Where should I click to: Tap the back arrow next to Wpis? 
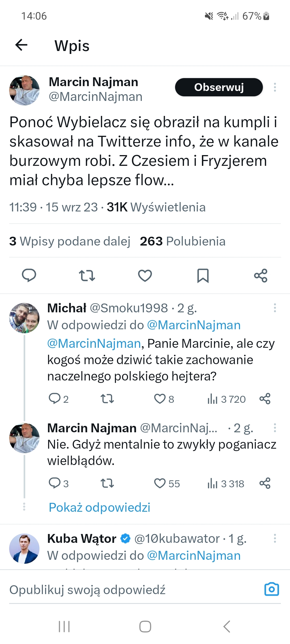pos(21,45)
